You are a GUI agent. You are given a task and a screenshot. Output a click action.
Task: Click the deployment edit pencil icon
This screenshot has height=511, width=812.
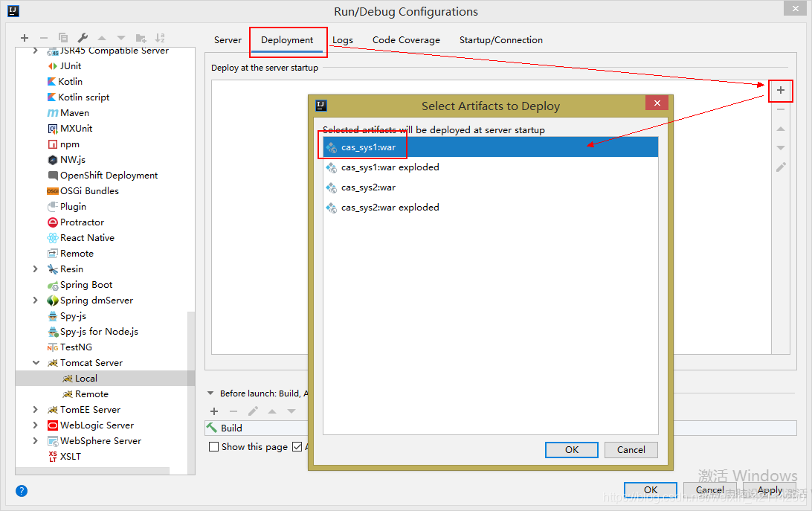(x=781, y=167)
